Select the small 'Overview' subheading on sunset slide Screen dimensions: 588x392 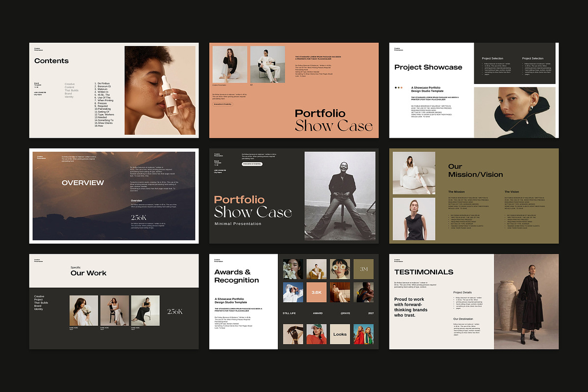coord(137,200)
